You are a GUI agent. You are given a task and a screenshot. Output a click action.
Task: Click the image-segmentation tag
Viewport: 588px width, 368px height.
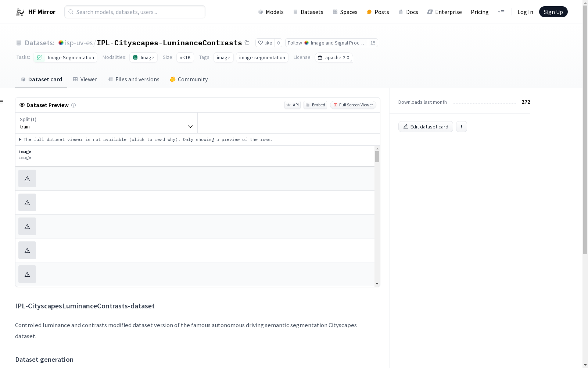262,57
